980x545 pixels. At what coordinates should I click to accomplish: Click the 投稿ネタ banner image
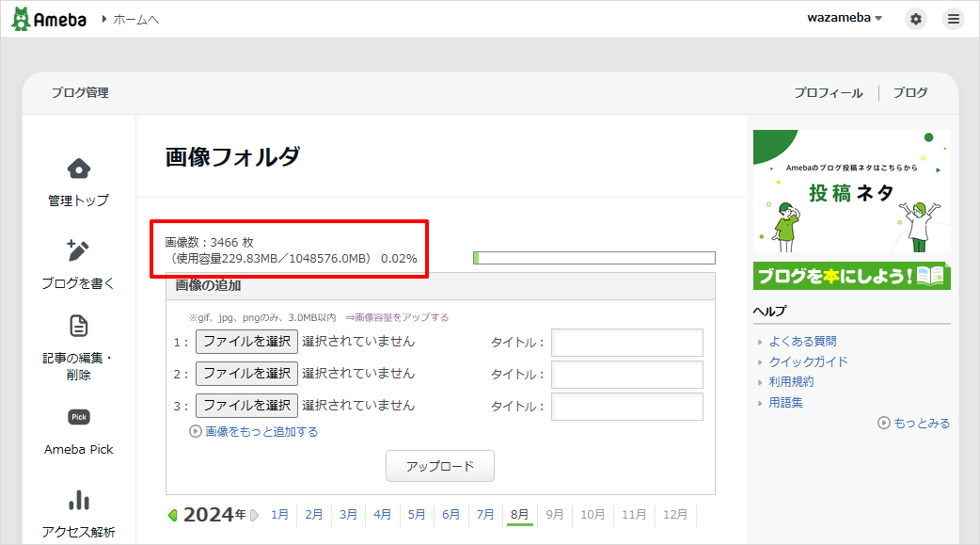852,191
